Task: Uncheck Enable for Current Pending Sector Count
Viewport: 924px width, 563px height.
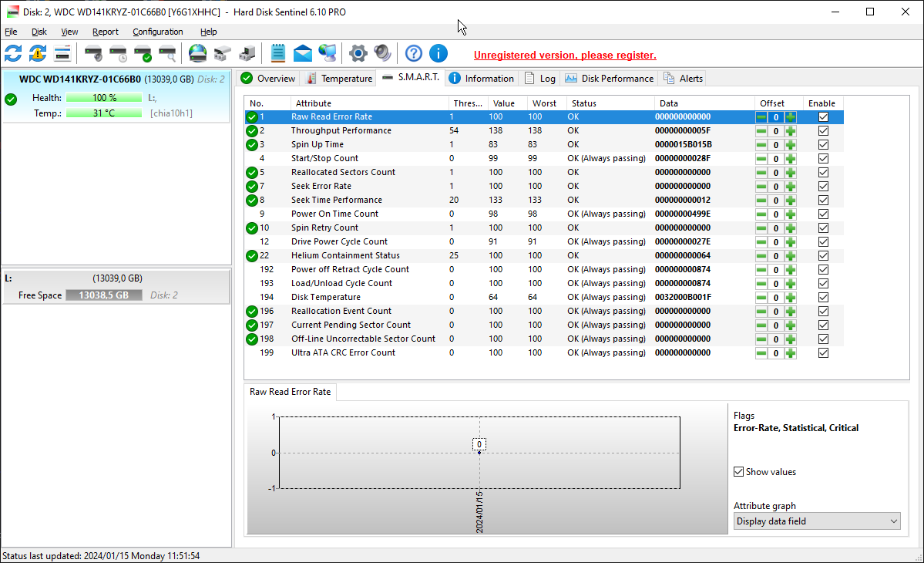Action: [823, 325]
